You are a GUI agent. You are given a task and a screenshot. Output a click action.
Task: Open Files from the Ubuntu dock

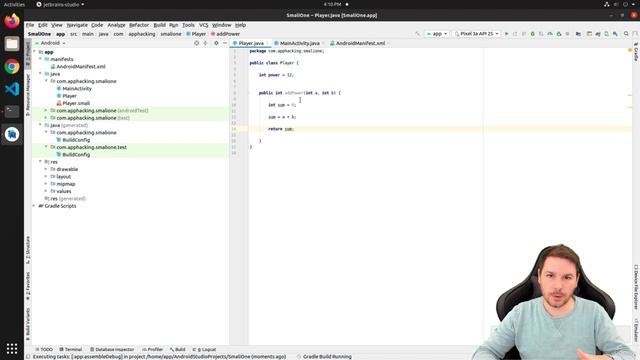tap(12, 44)
